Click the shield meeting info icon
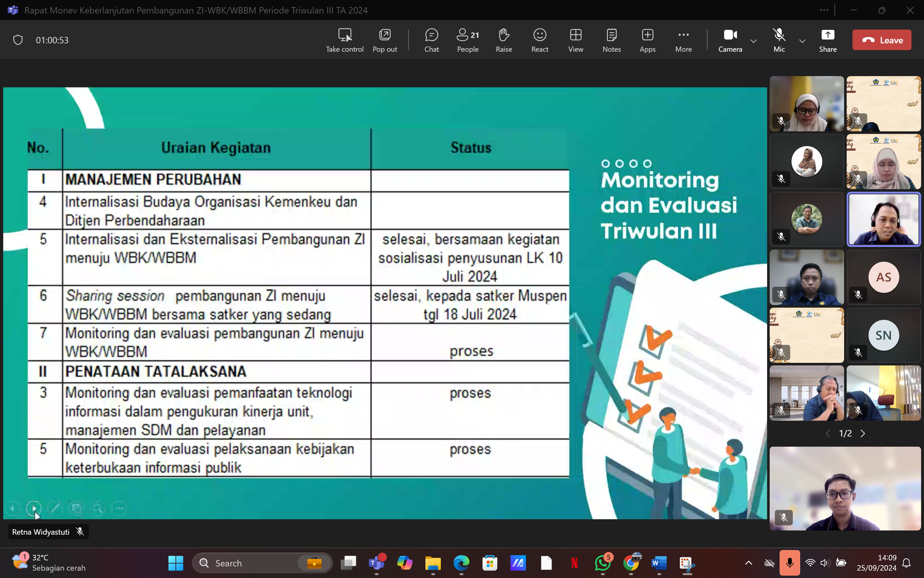This screenshot has width=924, height=578. (18, 40)
